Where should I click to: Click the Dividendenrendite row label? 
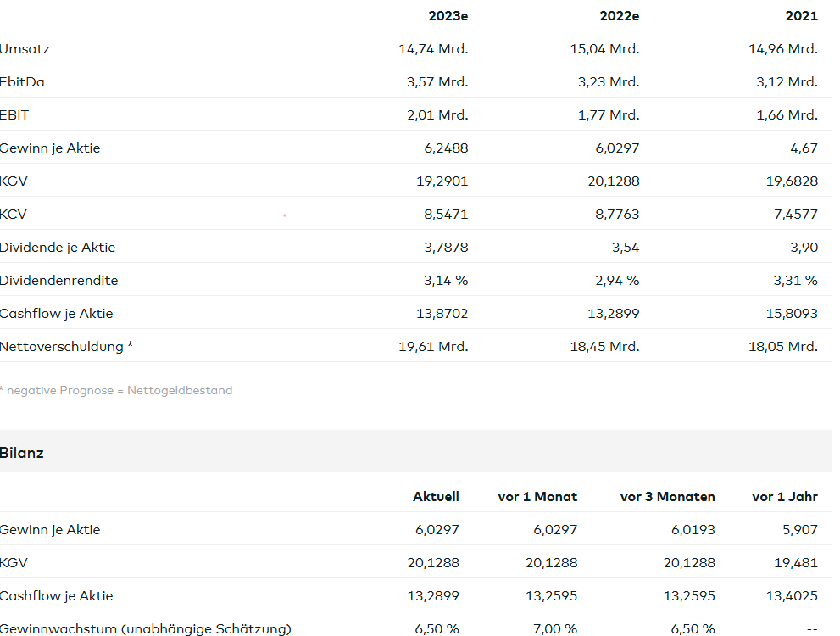pos(59,281)
